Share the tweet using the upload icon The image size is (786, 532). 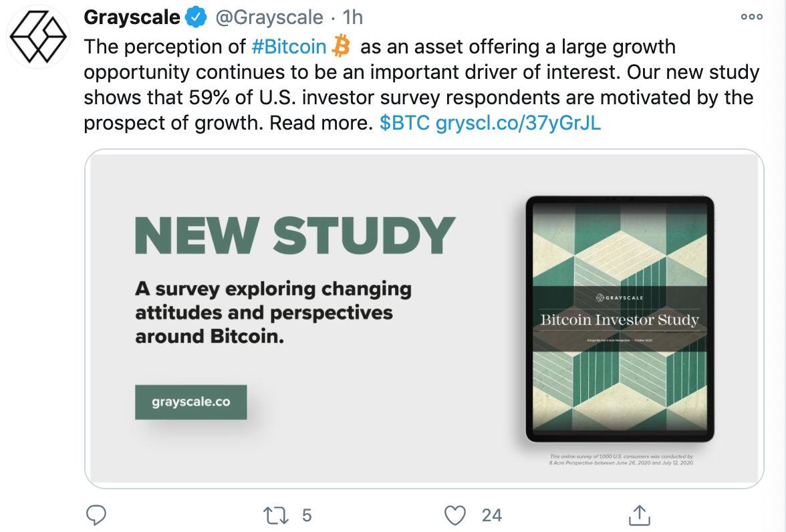click(639, 515)
